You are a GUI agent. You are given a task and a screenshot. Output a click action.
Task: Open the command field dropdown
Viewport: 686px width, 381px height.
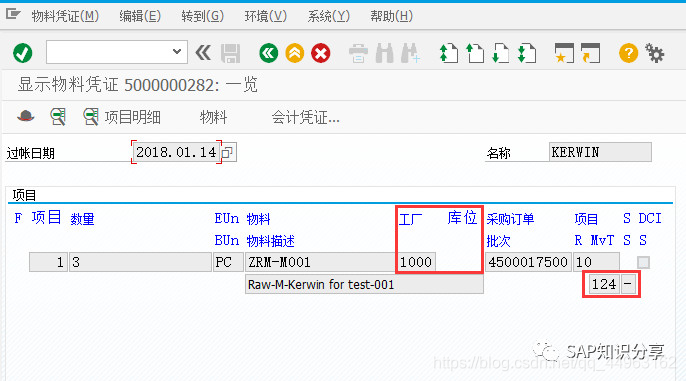tap(177, 52)
